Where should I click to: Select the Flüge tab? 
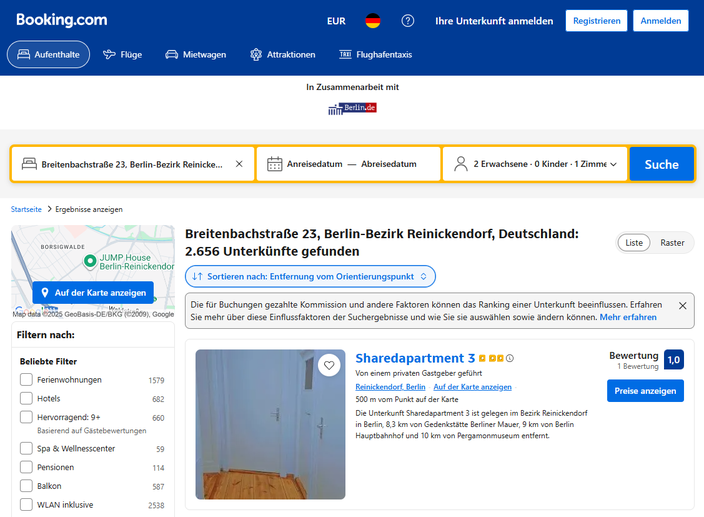click(123, 55)
